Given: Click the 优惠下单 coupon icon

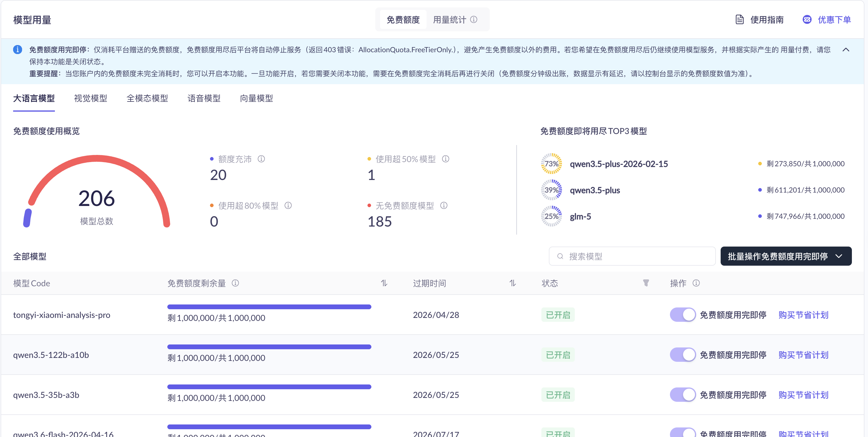Looking at the screenshot, I should click(807, 20).
